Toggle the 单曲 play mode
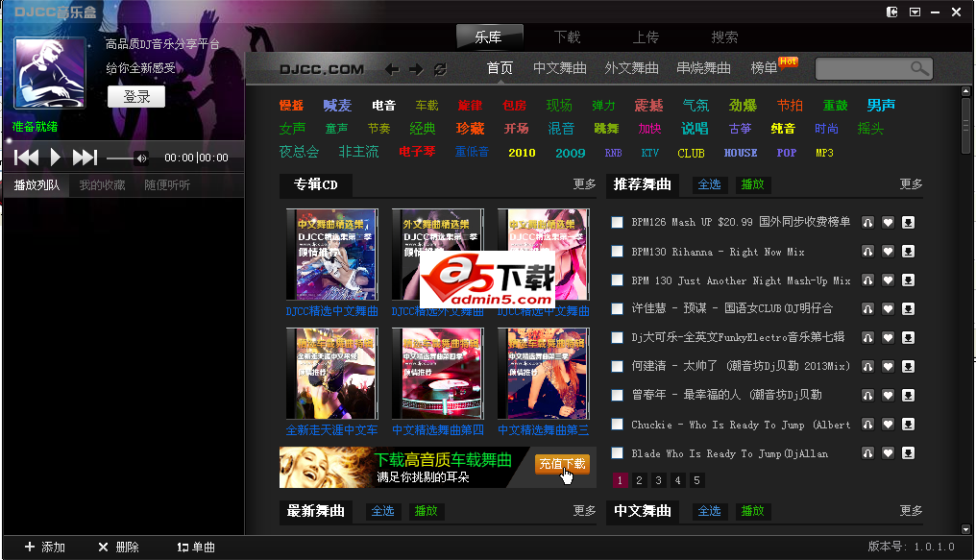 pyautogui.click(x=195, y=547)
